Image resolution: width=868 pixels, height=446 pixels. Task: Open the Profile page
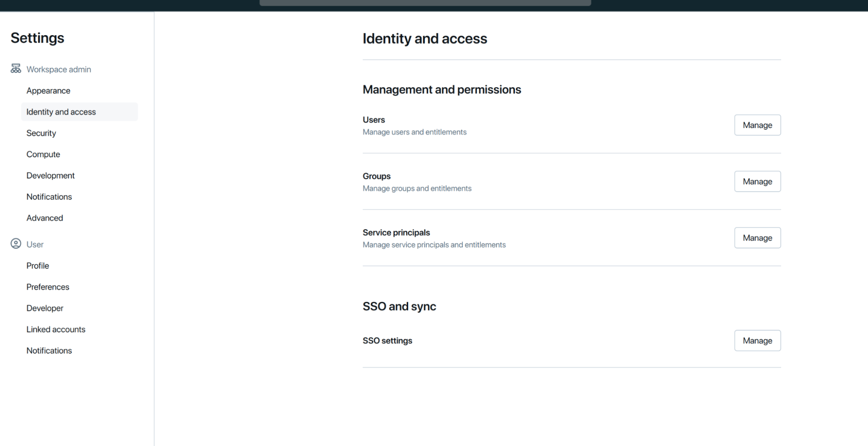38,266
